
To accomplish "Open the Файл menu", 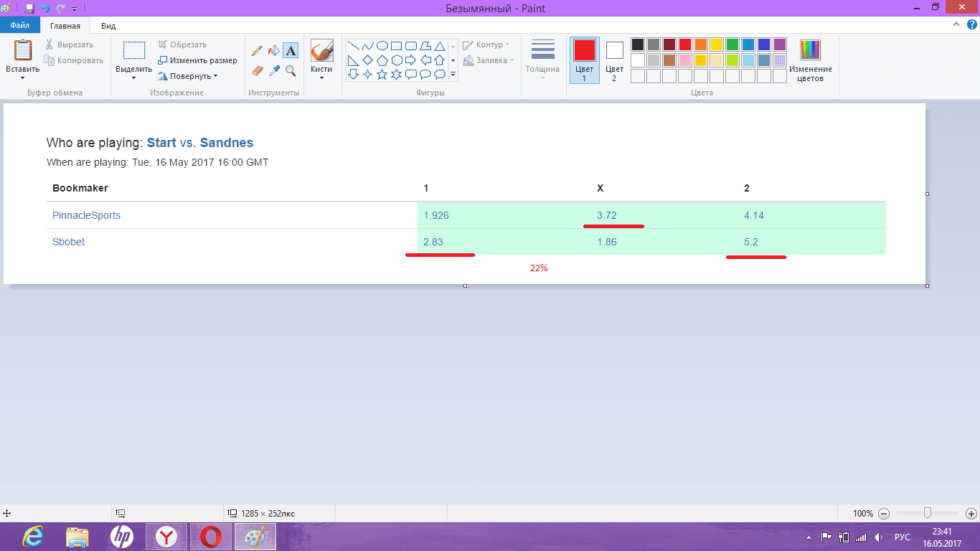I will point(19,25).
